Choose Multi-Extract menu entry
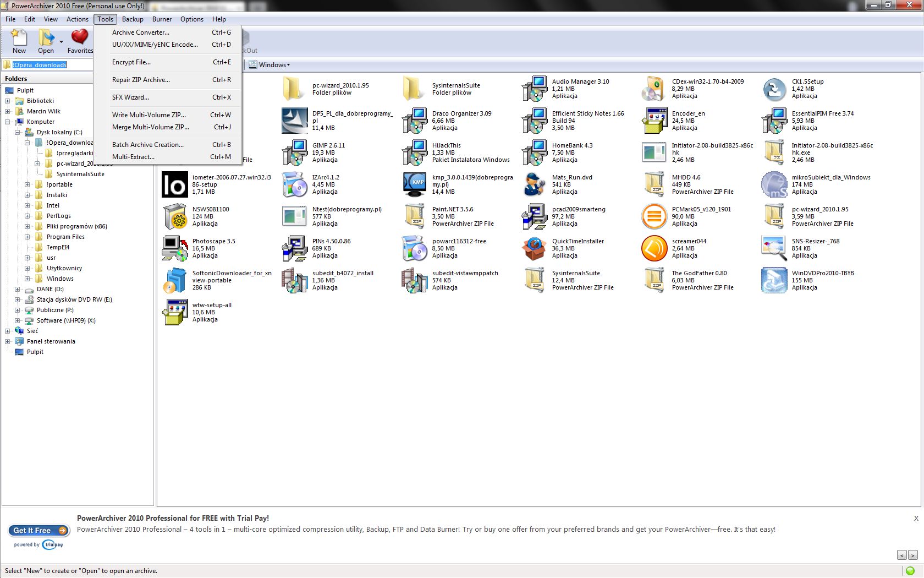 pos(168,157)
